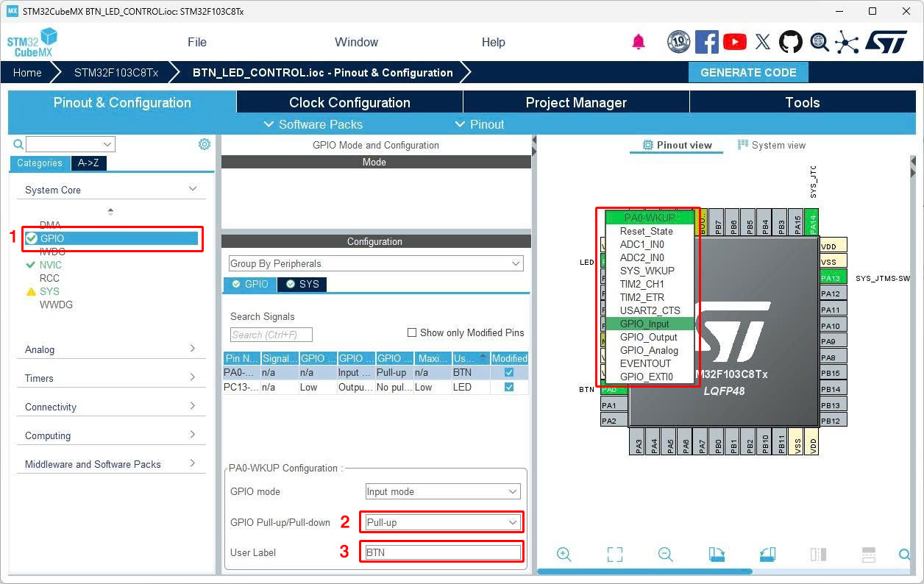Switch to System view
This screenshot has width=924, height=584.
coord(772,145)
